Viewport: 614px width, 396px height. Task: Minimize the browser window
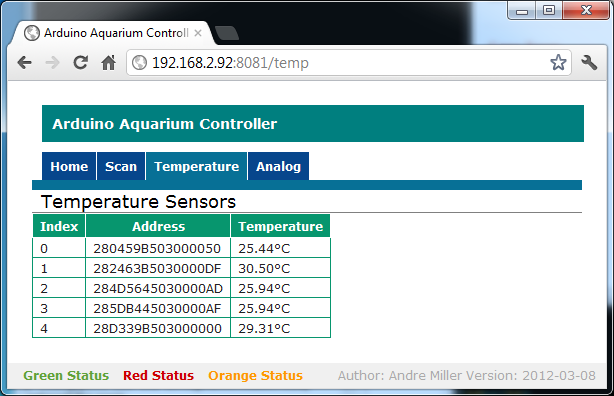click(522, 11)
